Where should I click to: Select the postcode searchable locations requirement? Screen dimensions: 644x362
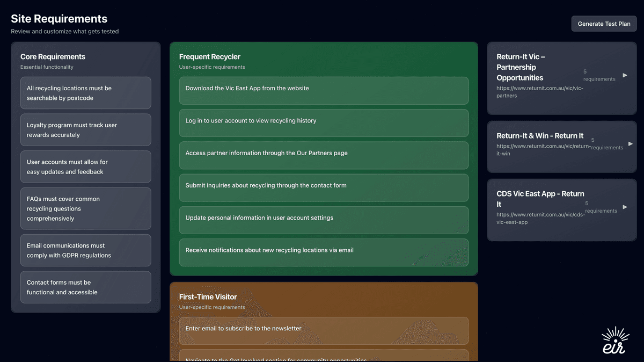point(85,92)
